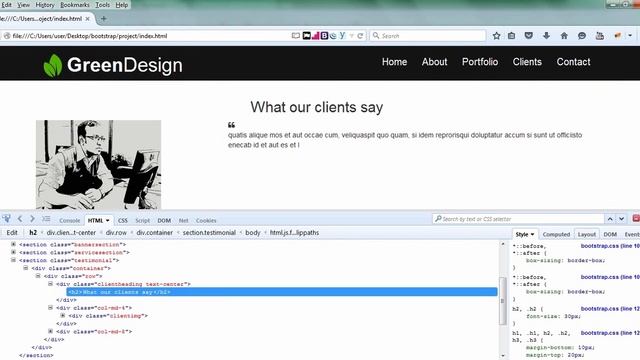Expand the section servicesection node
Image resolution: width=640 pixels, height=360 pixels.
click(13, 252)
